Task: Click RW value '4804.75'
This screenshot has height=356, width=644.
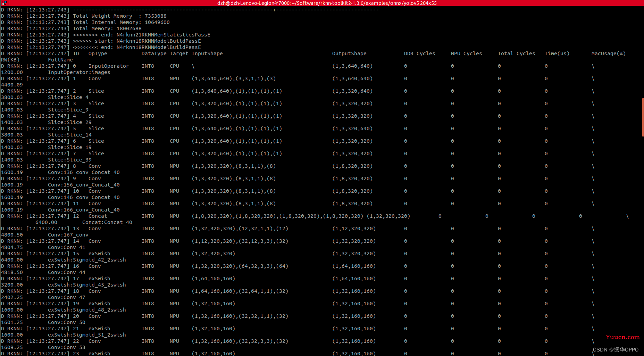Action: click(x=12, y=247)
